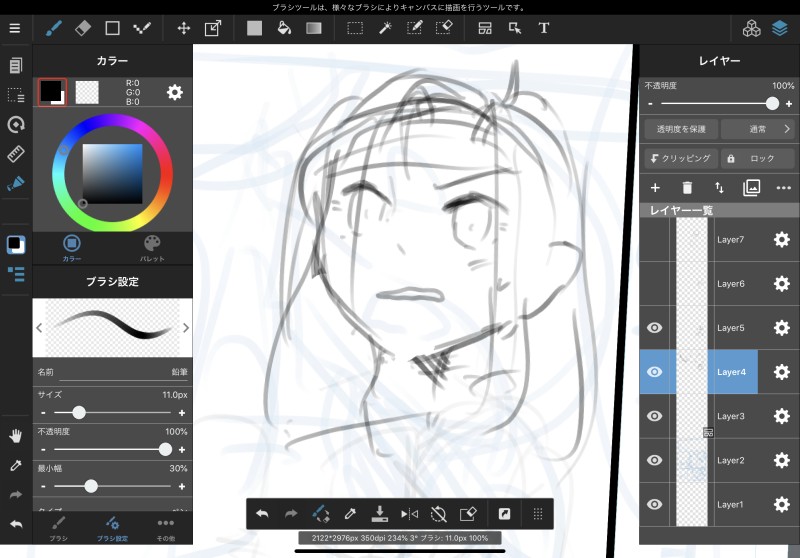Hide Layer4 with its eye icon

[655, 372]
